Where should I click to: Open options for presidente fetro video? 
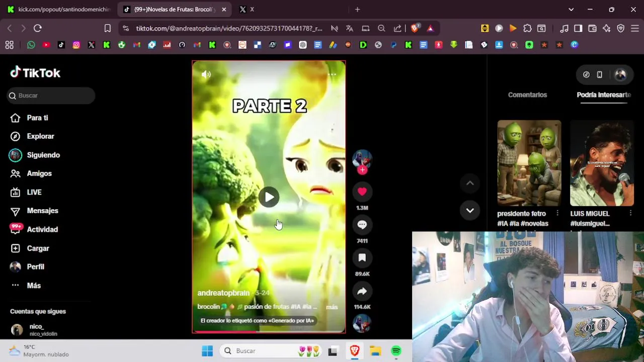[557, 213]
